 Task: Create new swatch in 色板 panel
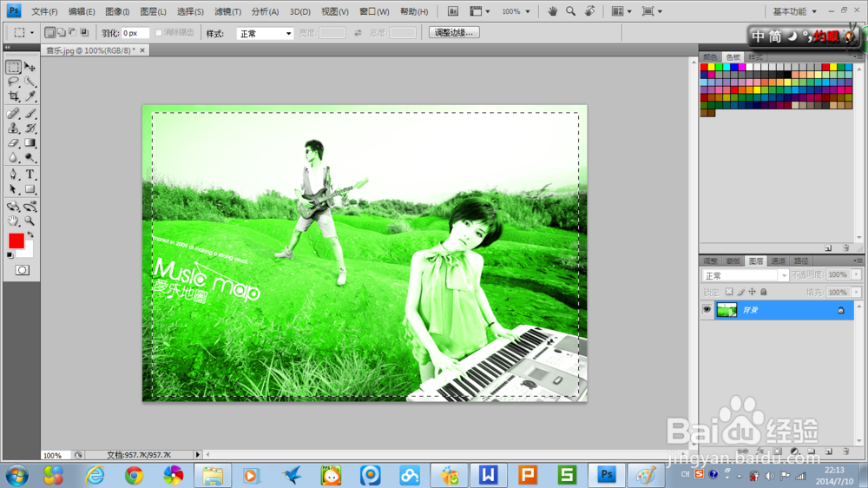[x=828, y=248]
